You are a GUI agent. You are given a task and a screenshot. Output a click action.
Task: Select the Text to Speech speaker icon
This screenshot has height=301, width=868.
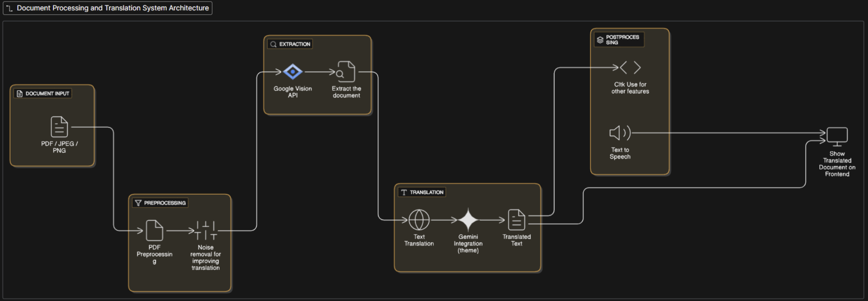[620, 133]
